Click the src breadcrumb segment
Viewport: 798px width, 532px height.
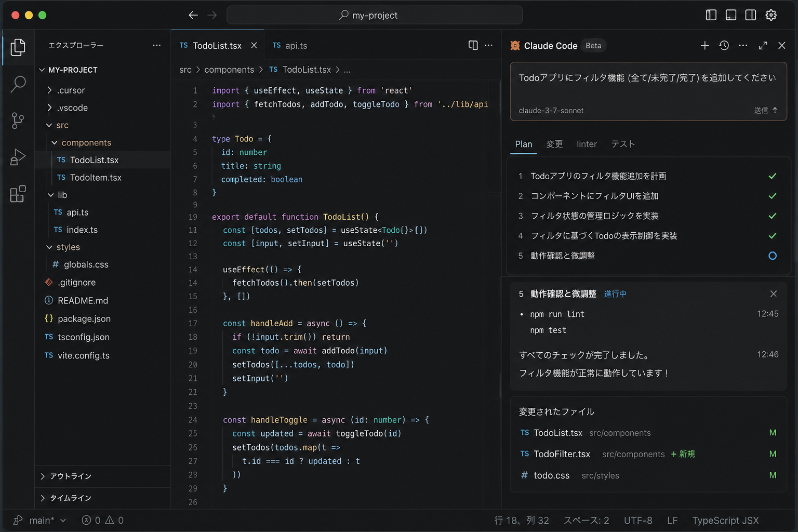coord(185,70)
